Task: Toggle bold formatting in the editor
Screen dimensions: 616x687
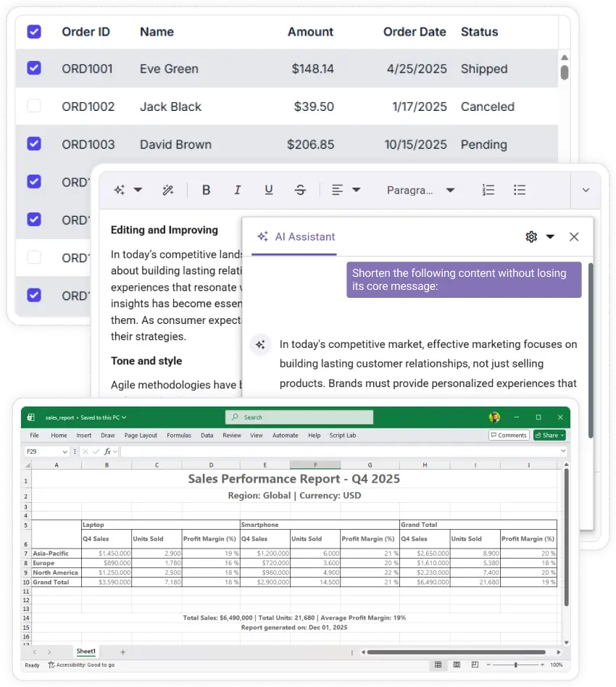Action: pos(206,190)
